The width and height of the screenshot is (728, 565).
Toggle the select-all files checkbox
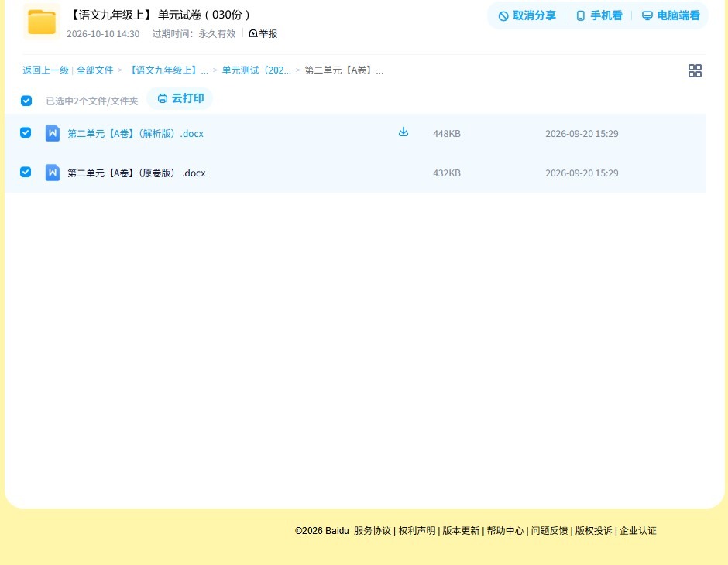[x=26, y=101]
